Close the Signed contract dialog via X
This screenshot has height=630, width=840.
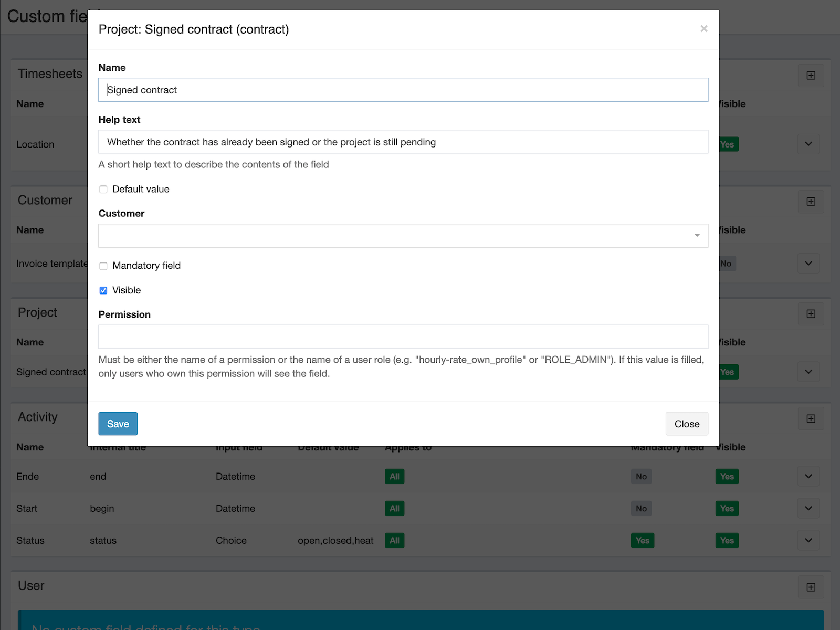pyautogui.click(x=703, y=29)
